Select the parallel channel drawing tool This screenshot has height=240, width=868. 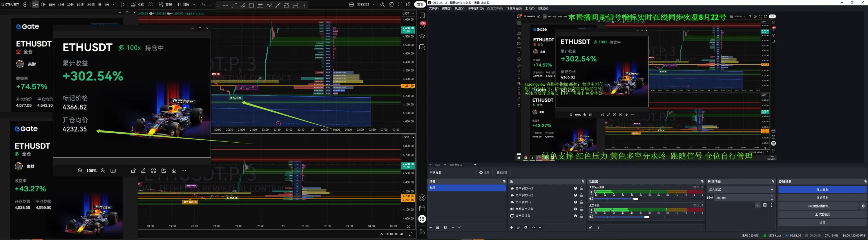point(243,5)
